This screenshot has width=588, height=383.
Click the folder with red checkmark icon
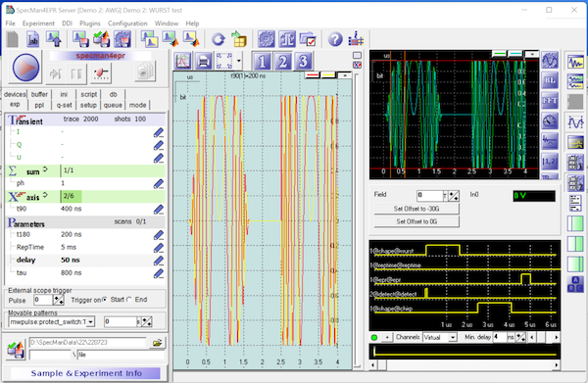(308, 39)
